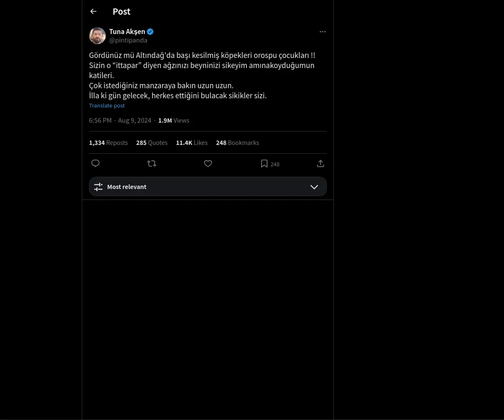Bookmark the post with bookmark icon
Viewport: 504px width, 420px height.
264,164
